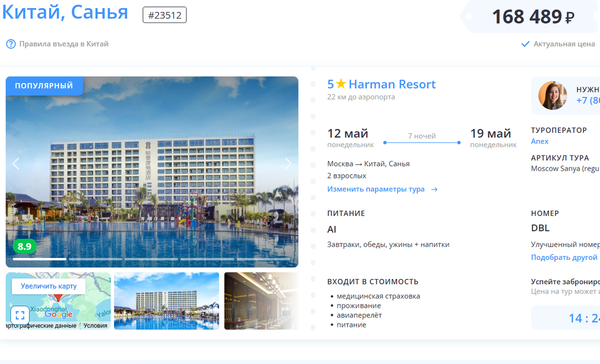Click the question mark icon near entry rules

[10, 44]
